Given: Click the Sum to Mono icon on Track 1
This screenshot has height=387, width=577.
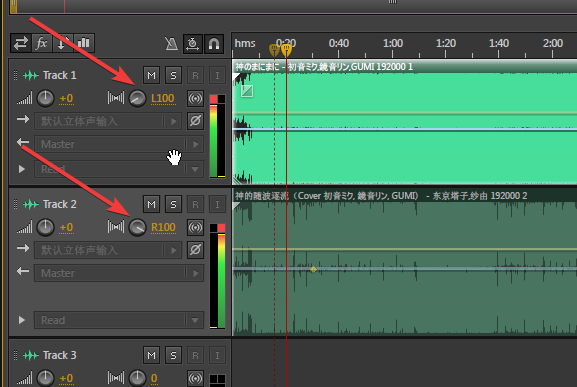Looking at the screenshot, I should pos(195,98).
